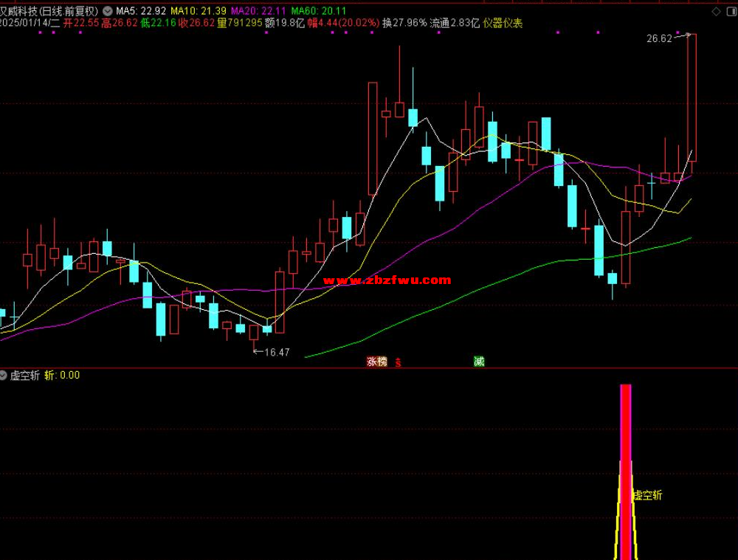Click the date 2025/01/14/二

[x=30, y=23]
